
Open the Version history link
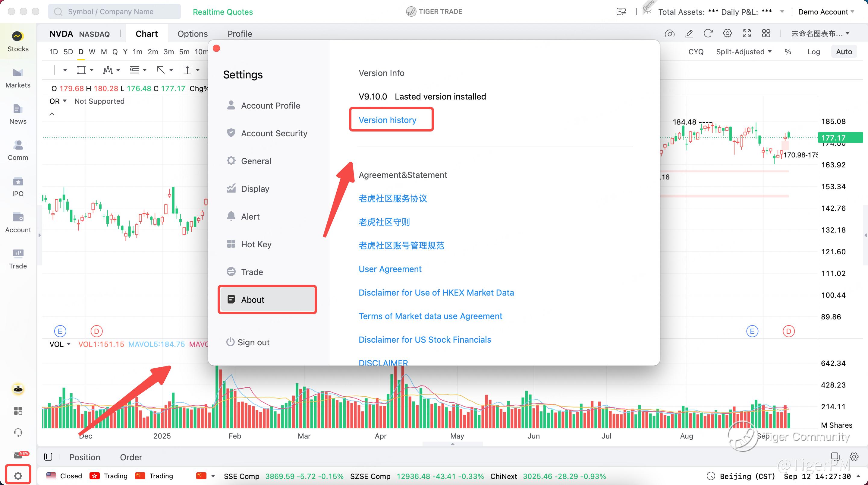(387, 120)
